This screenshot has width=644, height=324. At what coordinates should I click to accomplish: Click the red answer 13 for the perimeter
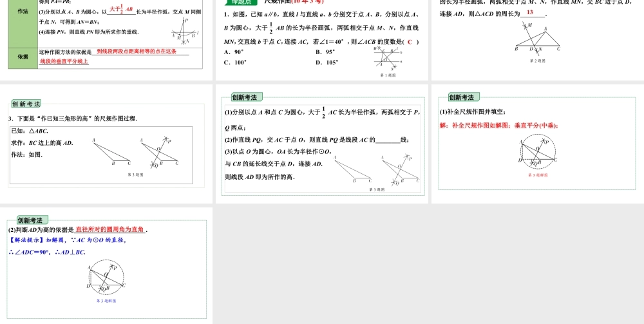pyautogui.click(x=529, y=13)
